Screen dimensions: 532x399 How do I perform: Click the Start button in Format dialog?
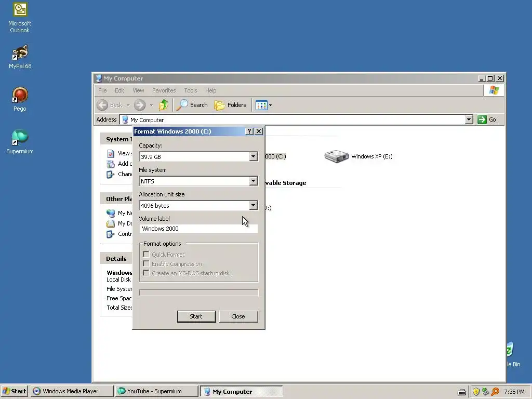196,316
